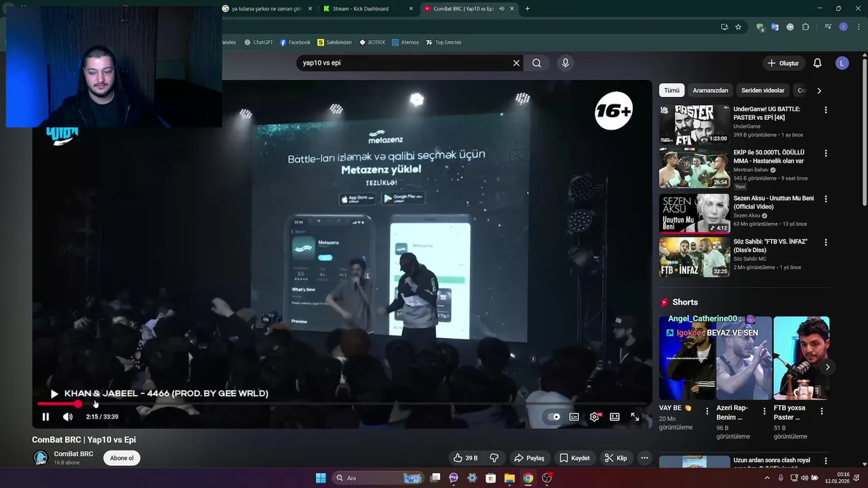Open options for UG BATTLE PASTER vs EPİ video
Screen dimensions: 868x488
point(825,110)
